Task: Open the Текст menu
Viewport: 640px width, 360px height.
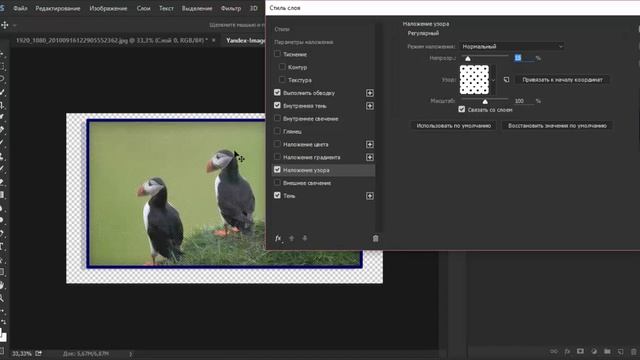Action: pos(166,8)
